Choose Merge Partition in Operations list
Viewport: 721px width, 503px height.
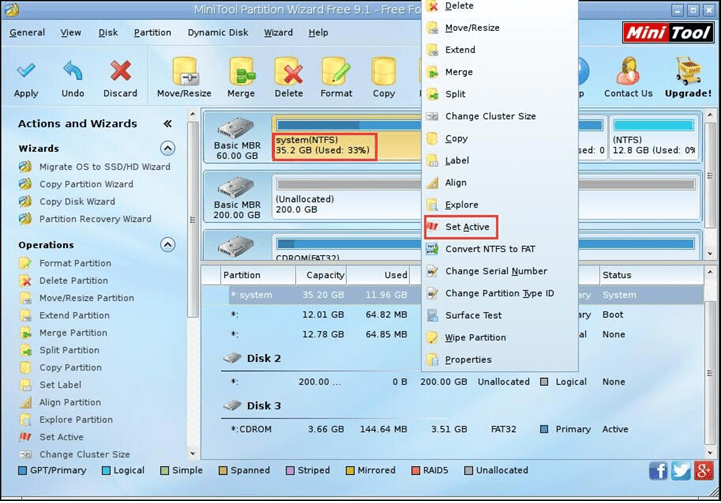point(63,333)
